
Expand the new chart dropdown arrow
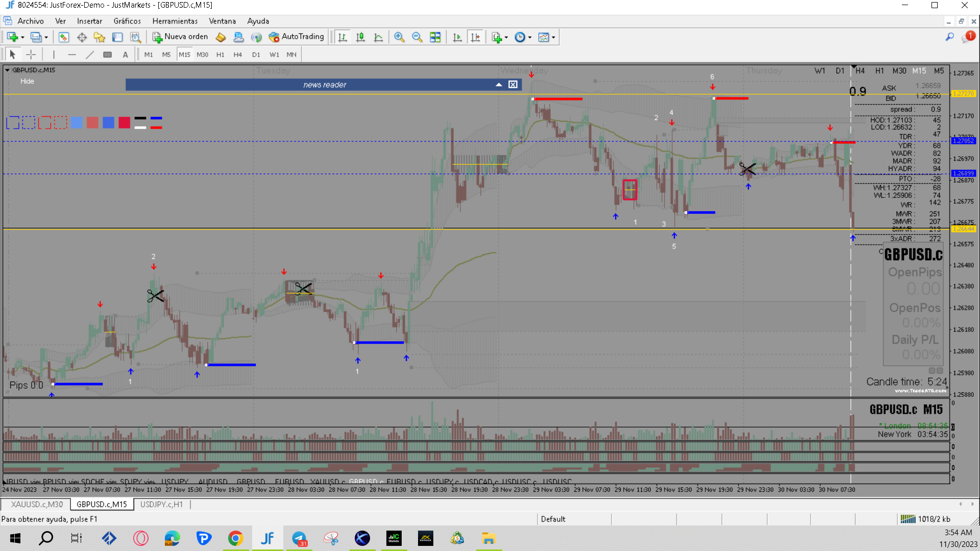click(x=22, y=37)
